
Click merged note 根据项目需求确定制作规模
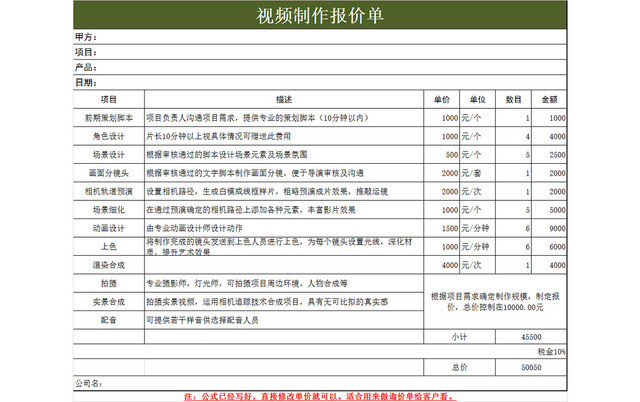point(495,302)
